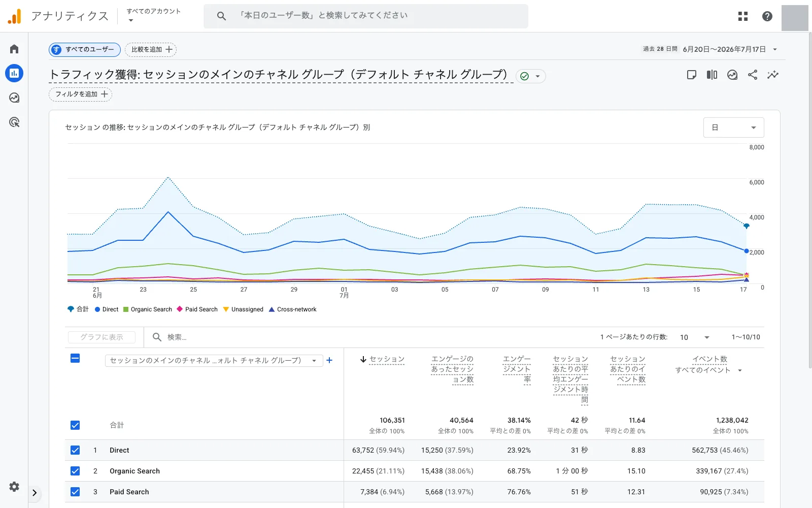Click the Cross-network legend item
812x508 pixels.
292,309
